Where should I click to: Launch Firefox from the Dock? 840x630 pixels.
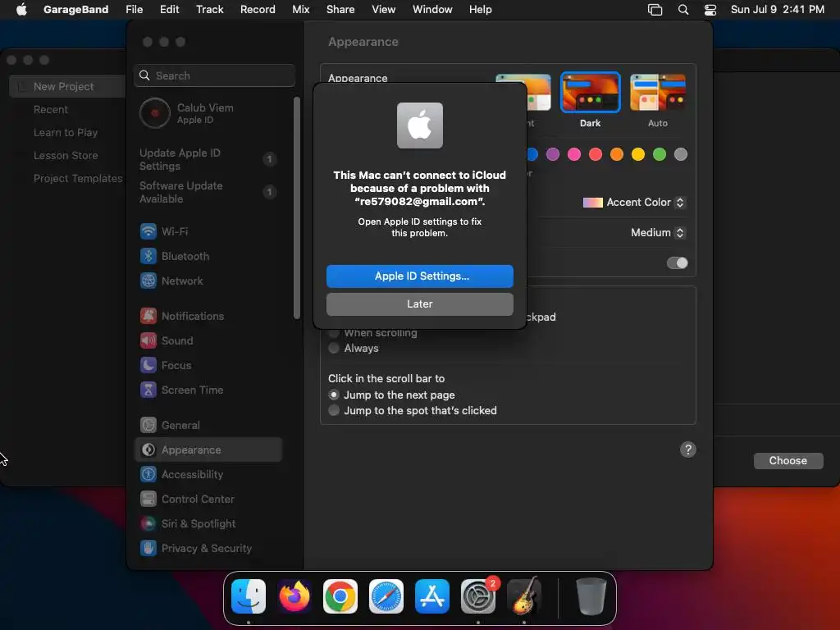click(294, 596)
